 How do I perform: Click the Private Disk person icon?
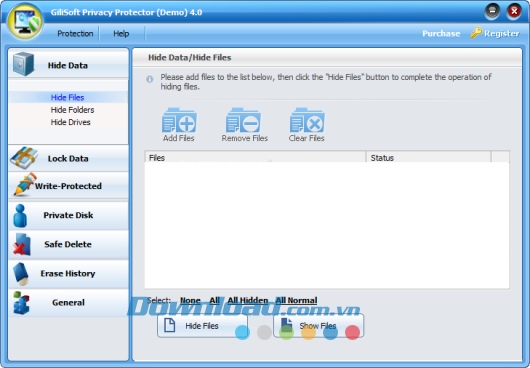tap(20, 216)
